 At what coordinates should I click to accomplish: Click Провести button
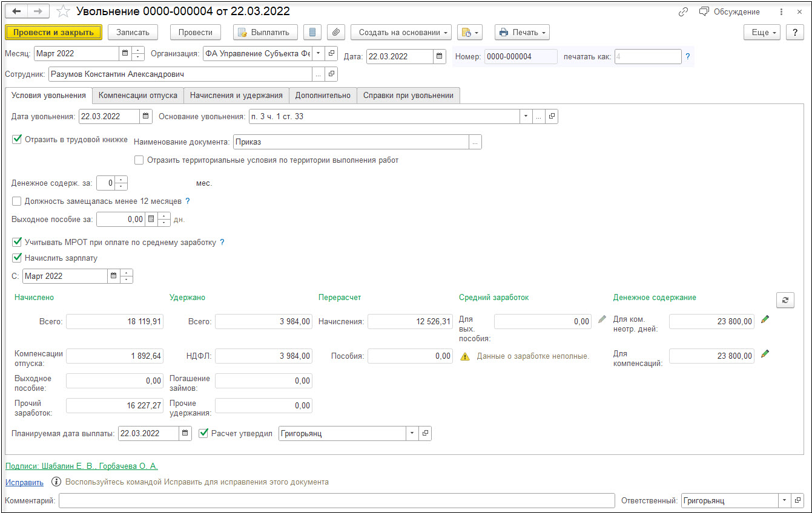coord(196,32)
